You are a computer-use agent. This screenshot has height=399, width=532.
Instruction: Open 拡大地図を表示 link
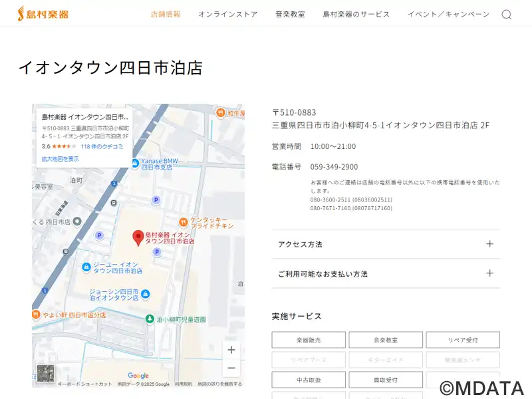coord(60,158)
